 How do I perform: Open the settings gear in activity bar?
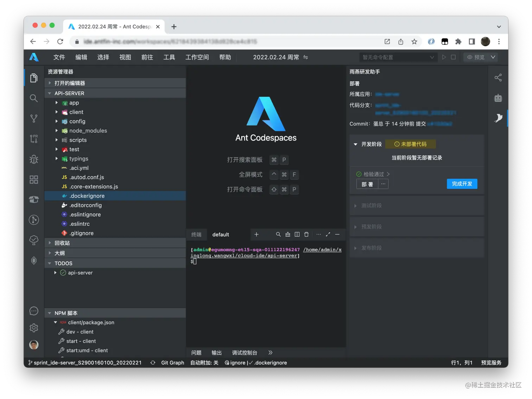[34, 328]
